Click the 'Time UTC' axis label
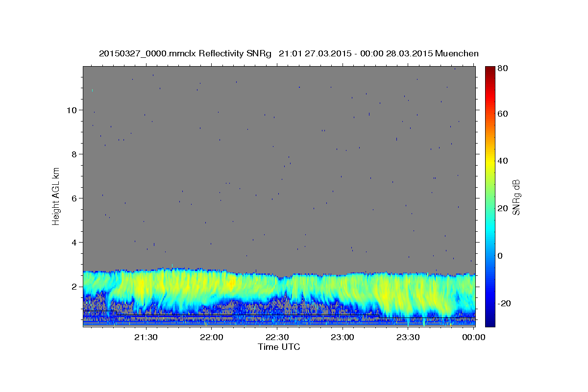Image resolution: width=588 pixels, height=392 pixels. (x=279, y=347)
